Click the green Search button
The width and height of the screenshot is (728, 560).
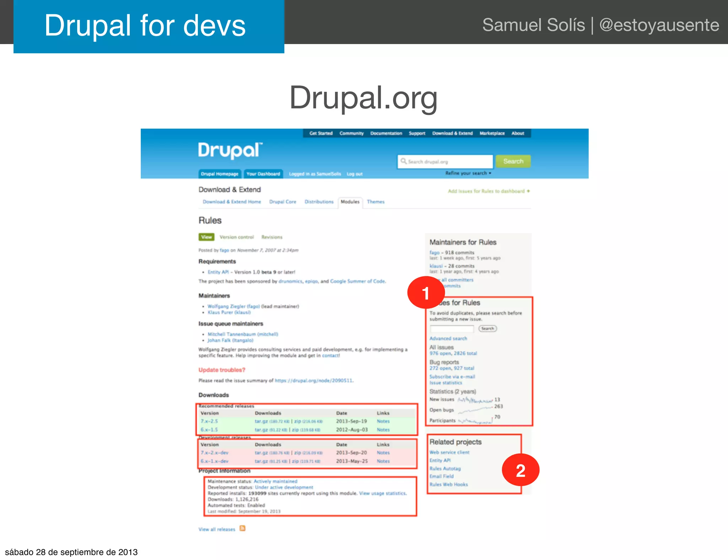pos(513,161)
